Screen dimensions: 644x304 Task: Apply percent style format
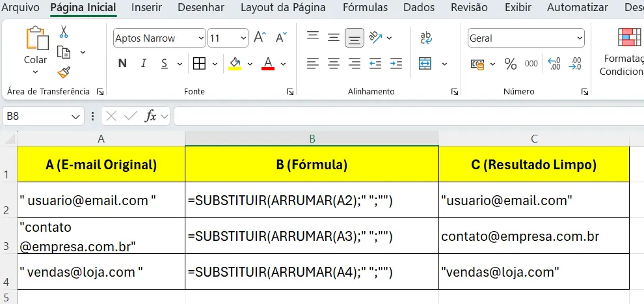511,64
